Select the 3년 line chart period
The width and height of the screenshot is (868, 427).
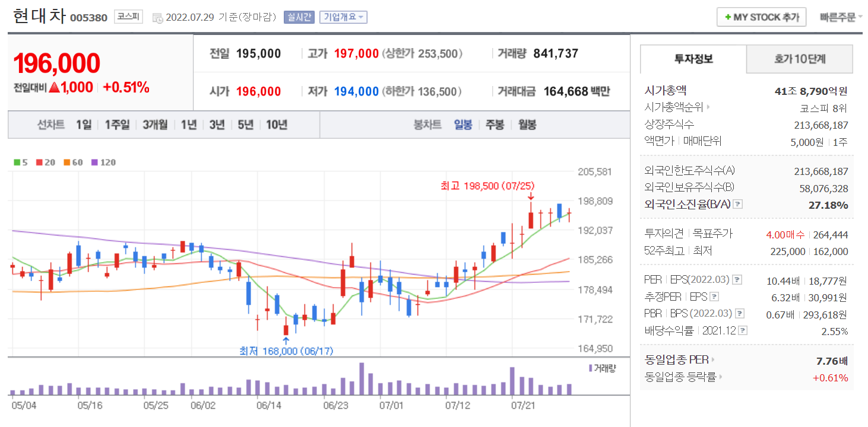pyautogui.click(x=217, y=125)
